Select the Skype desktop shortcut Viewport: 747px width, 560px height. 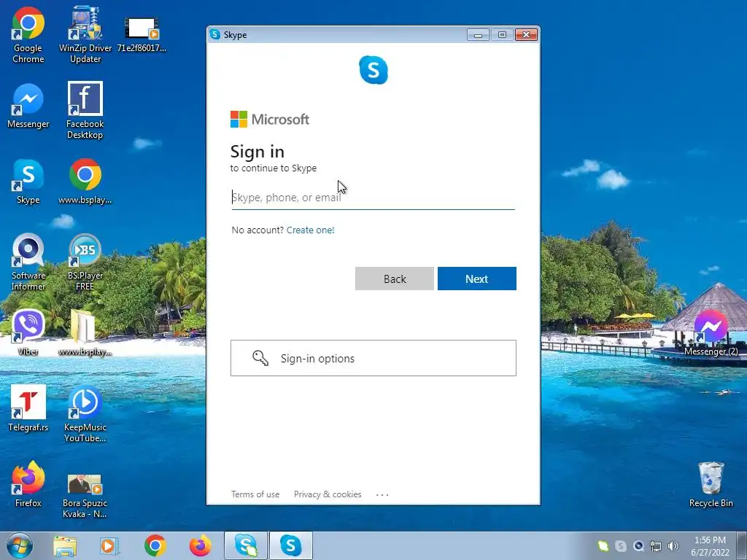[x=28, y=182]
